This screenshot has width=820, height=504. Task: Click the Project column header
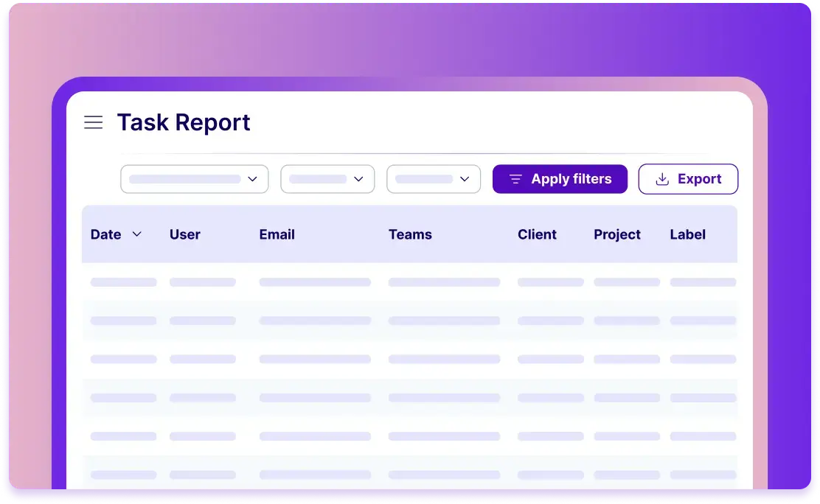tap(617, 234)
